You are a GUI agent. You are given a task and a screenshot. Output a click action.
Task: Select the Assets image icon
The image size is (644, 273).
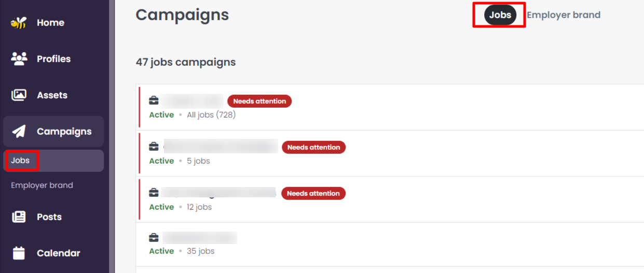coord(19,95)
